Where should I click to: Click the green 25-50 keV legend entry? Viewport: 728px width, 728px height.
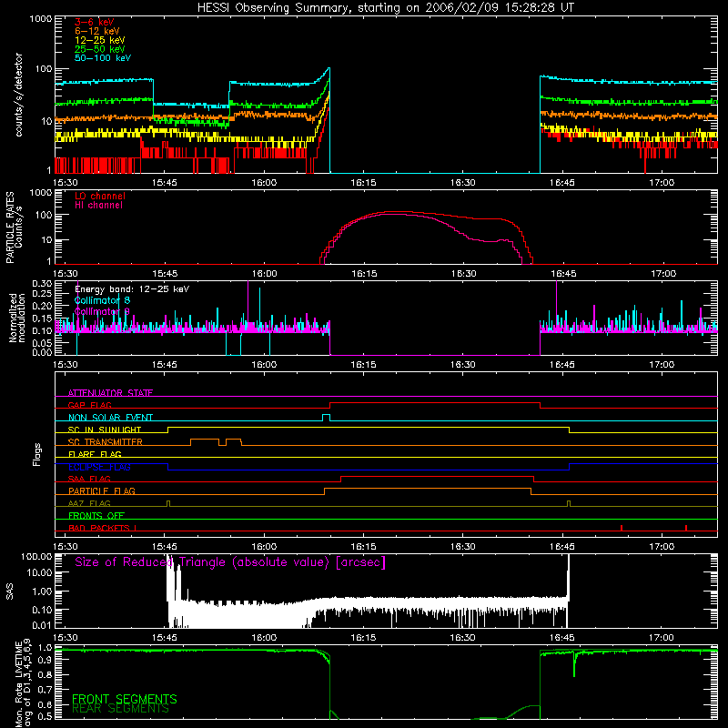(x=100, y=49)
